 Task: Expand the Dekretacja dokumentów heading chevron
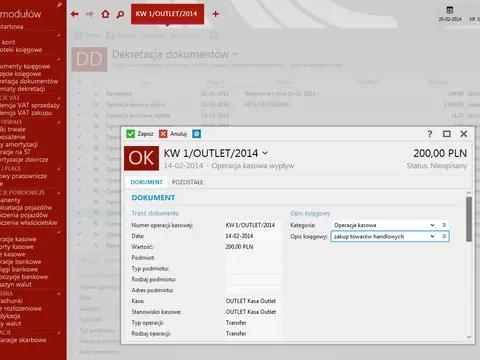tap(235, 54)
